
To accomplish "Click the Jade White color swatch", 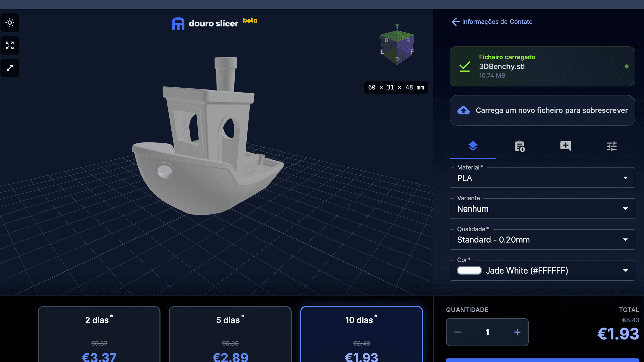I will (x=469, y=270).
